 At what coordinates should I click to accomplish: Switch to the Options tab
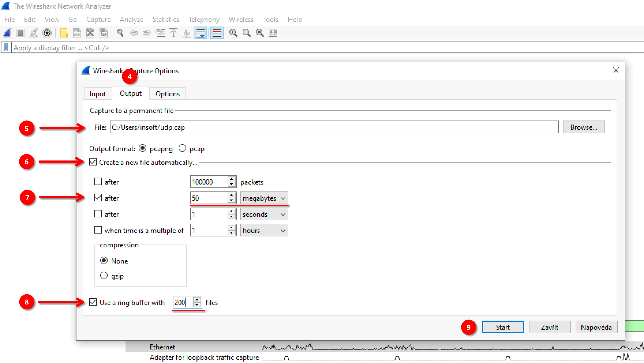click(168, 94)
